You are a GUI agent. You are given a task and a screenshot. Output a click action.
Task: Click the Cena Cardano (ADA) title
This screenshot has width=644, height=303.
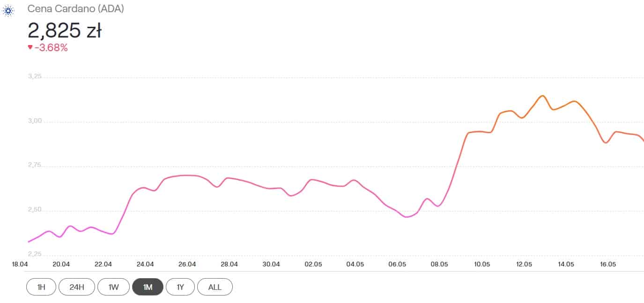pos(76,9)
